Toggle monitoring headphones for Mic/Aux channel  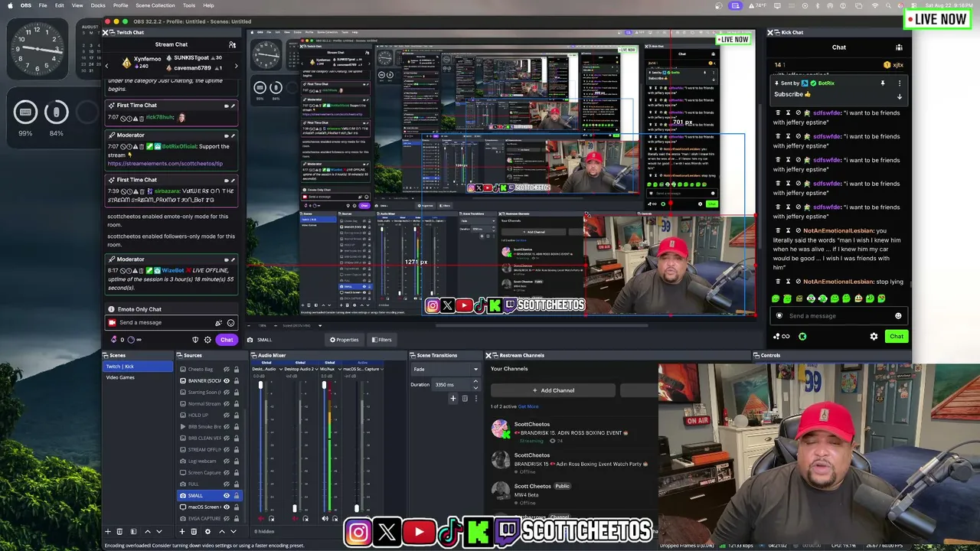tap(336, 518)
